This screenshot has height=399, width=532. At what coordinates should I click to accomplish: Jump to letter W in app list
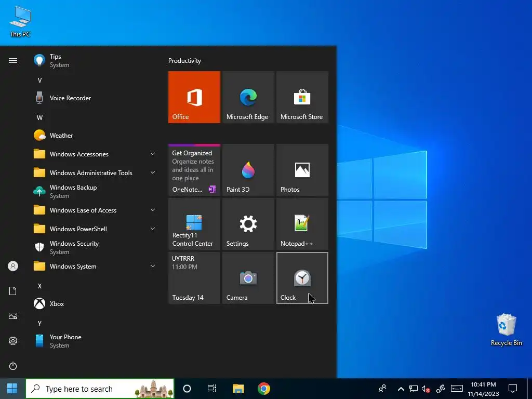pyautogui.click(x=39, y=118)
